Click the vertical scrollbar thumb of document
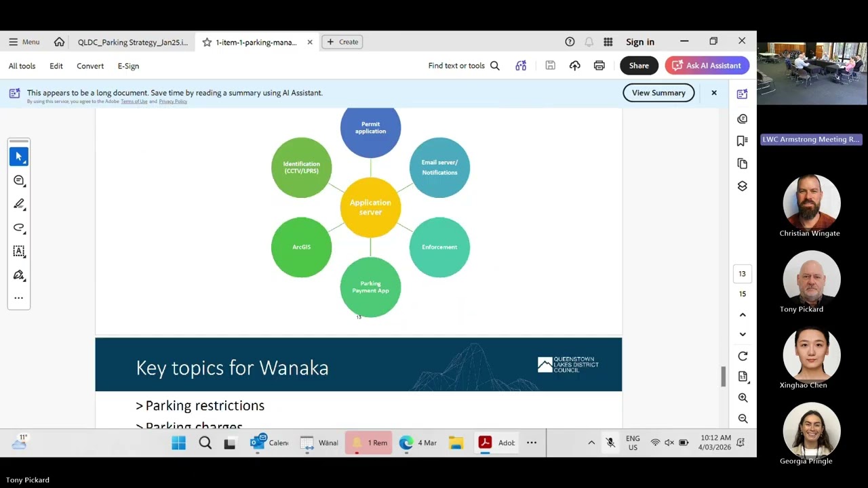The height and width of the screenshot is (488, 868). click(x=724, y=376)
